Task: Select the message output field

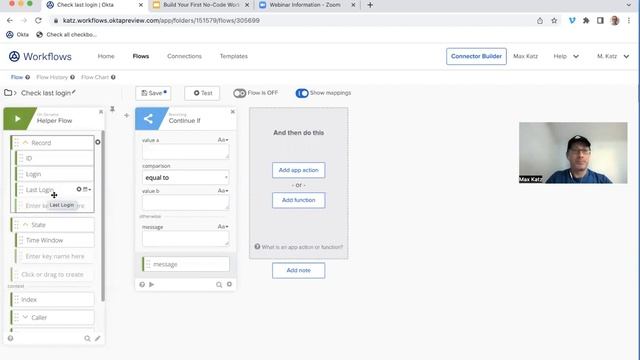Action: 186,264
